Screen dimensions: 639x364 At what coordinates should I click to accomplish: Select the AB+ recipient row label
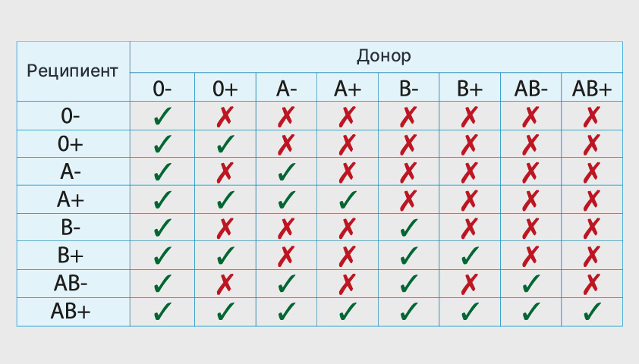click(x=72, y=311)
